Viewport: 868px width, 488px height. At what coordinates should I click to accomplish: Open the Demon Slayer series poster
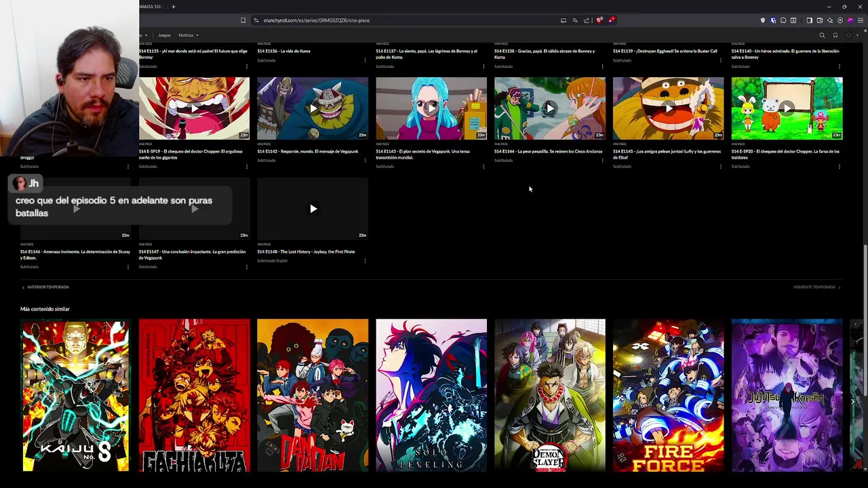click(x=550, y=395)
